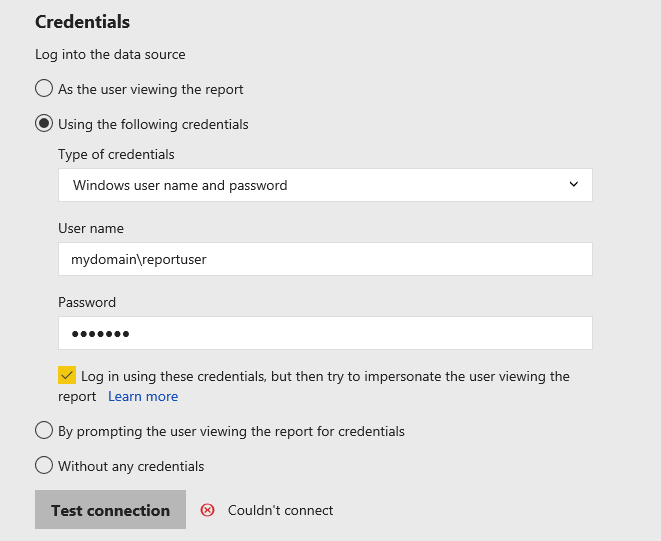Select "As the user viewing the report" radio
The image size is (661, 541).
pos(44,89)
